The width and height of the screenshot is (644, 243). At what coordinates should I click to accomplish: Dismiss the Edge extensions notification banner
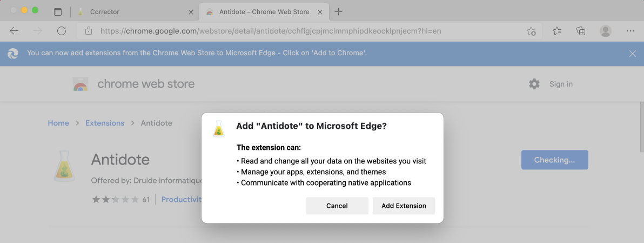click(633, 54)
